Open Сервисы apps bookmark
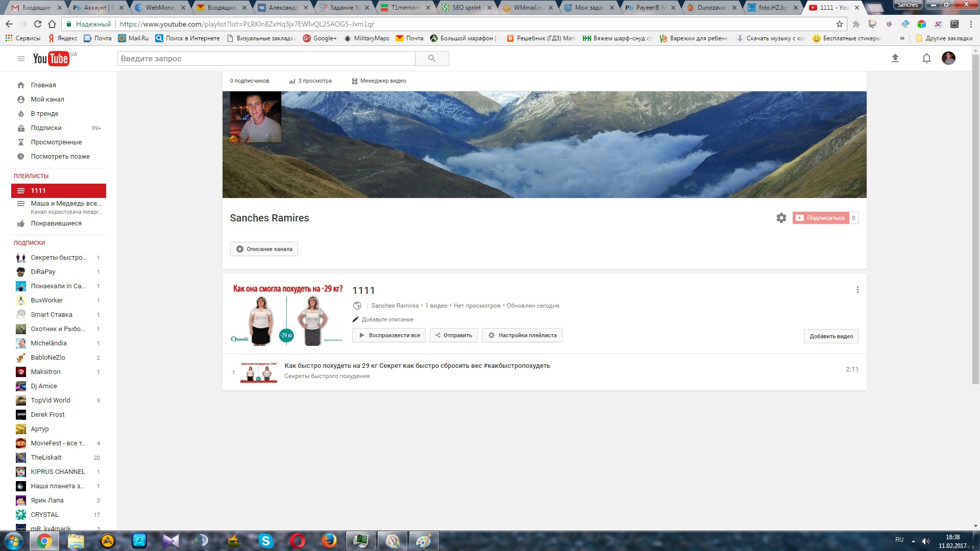This screenshot has width=980, height=551. click(x=22, y=38)
